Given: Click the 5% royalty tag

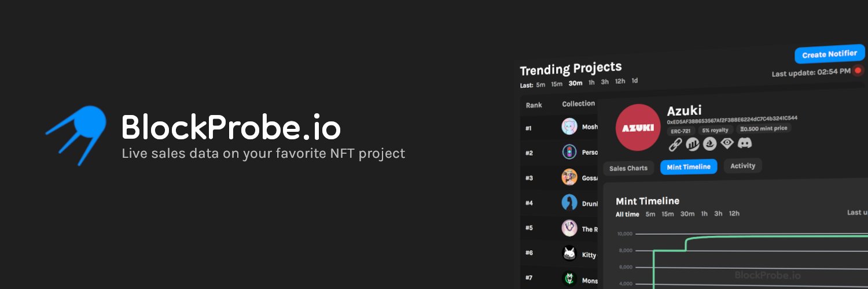Looking at the screenshot, I should pos(716,130).
